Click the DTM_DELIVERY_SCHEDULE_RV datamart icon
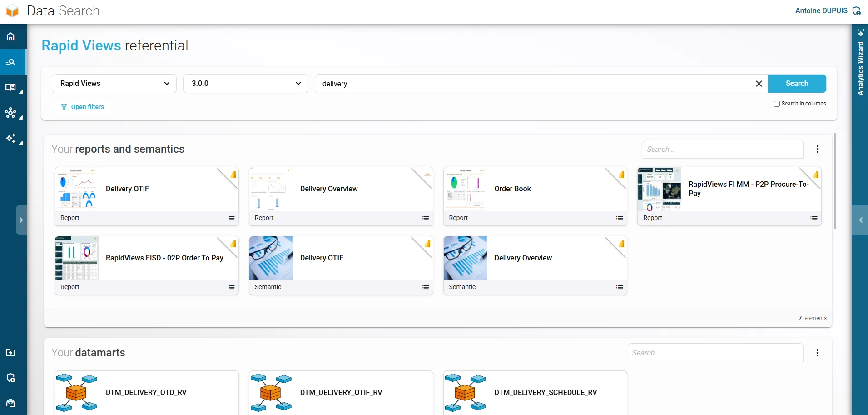The width and height of the screenshot is (868, 415). click(x=465, y=393)
